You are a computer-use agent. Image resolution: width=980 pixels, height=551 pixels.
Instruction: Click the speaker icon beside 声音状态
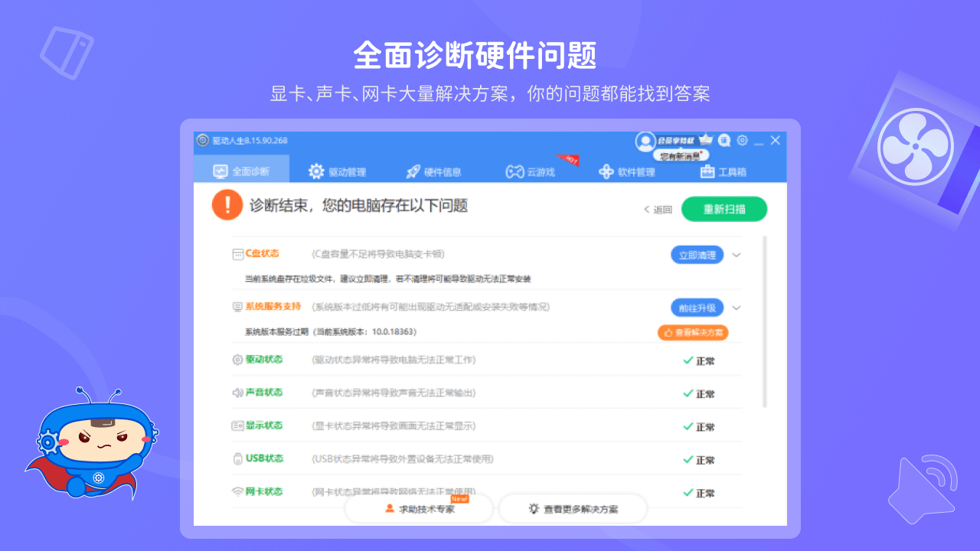click(237, 393)
